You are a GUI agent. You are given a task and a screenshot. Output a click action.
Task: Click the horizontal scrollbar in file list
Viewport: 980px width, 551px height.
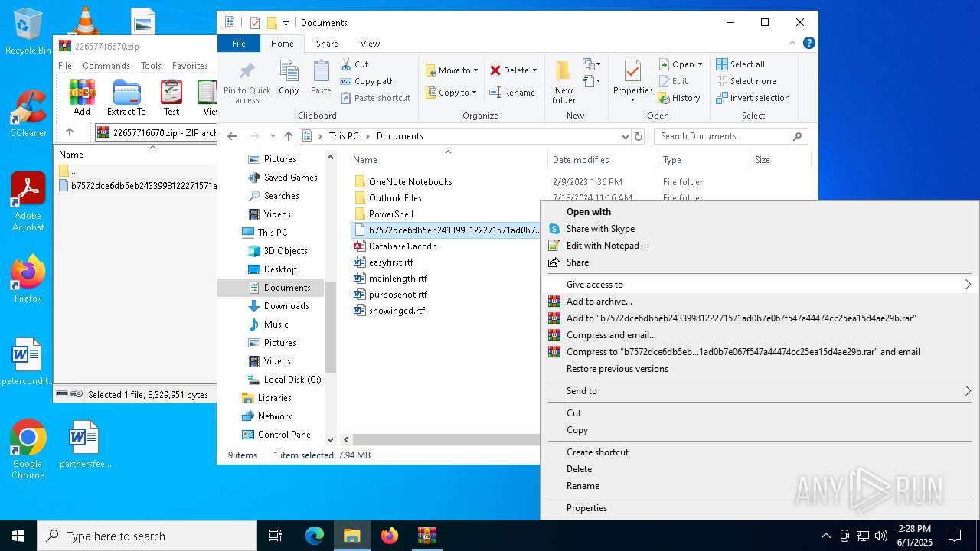[446, 440]
